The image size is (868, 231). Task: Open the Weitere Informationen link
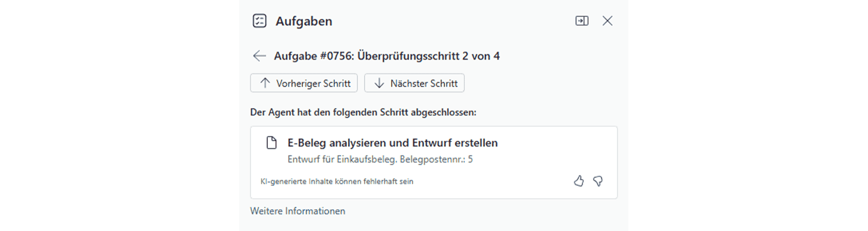[x=297, y=211]
